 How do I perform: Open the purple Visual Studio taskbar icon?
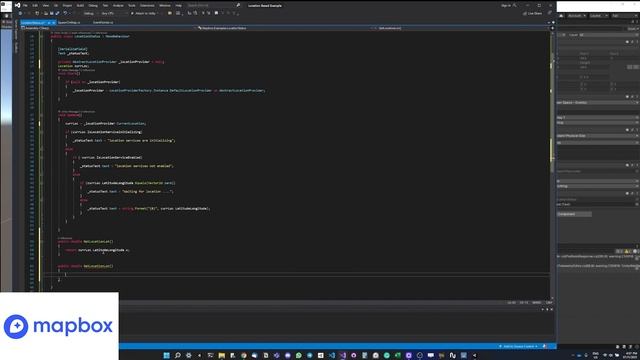(342, 356)
